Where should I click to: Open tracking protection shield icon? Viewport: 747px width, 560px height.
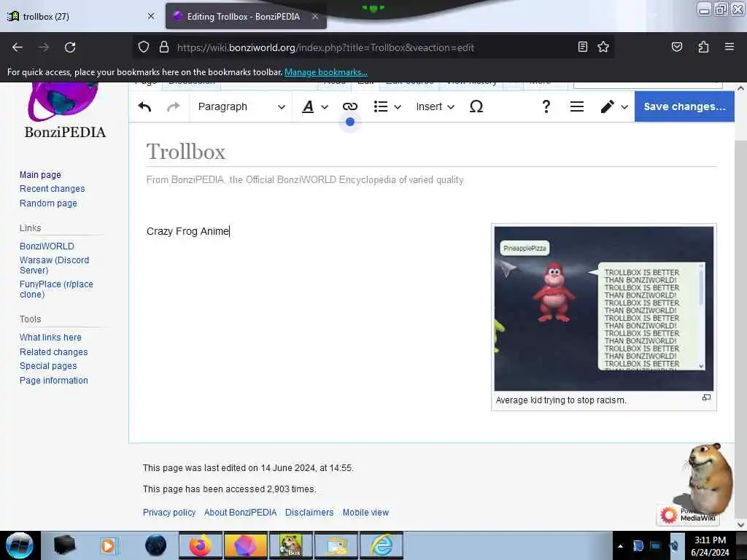click(144, 47)
